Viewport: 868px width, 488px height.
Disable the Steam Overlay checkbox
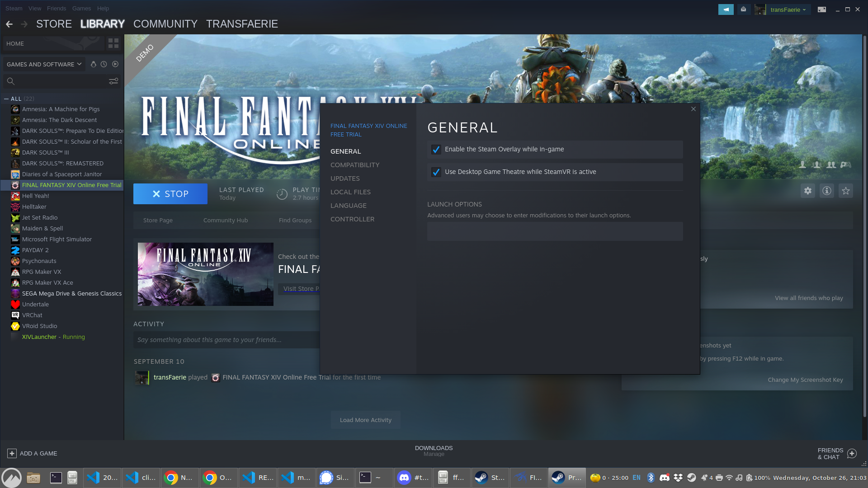436,150
